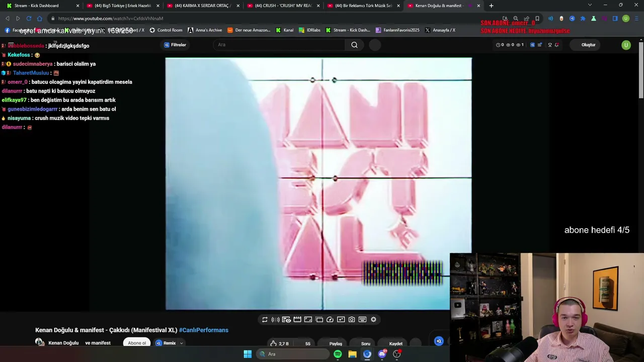Expand the Remix dropdown chevron
This screenshot has width=644, height=362.
pos(181,343)
